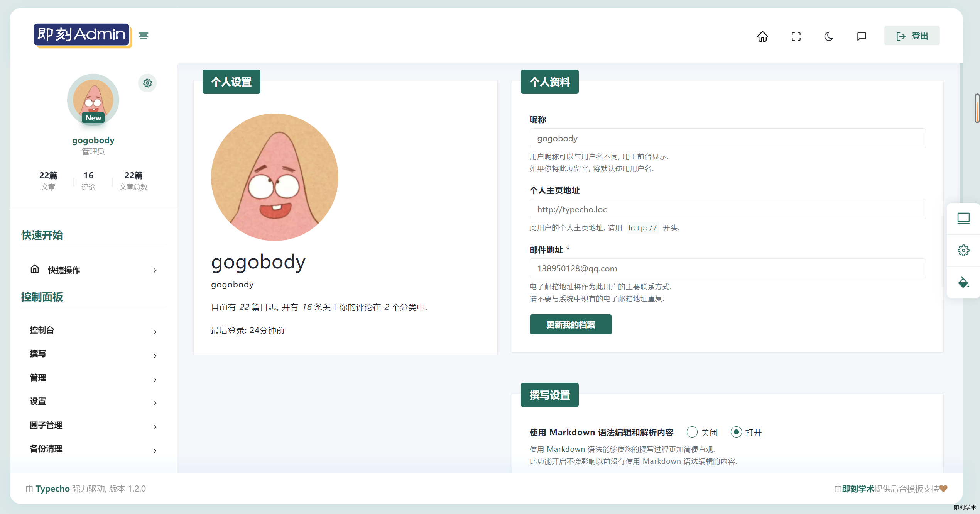Open the layout panel icon on right edge
980x514 pixels.
pyautogui.click(x=963, y=219)
